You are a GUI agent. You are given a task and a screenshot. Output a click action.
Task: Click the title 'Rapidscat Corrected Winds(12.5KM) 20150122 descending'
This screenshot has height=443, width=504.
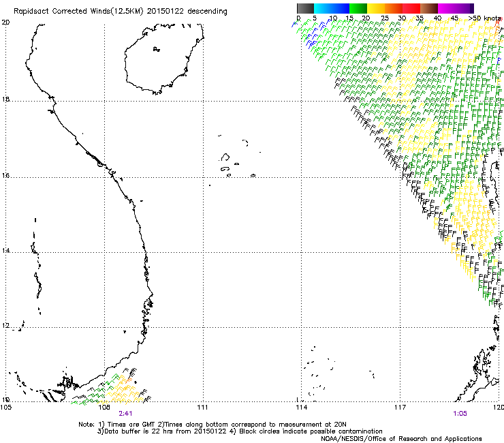click(121, 12)
